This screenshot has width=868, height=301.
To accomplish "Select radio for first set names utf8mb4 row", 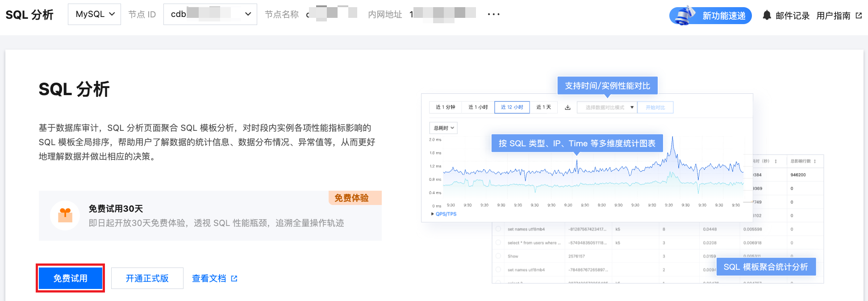I will [498, 229].
